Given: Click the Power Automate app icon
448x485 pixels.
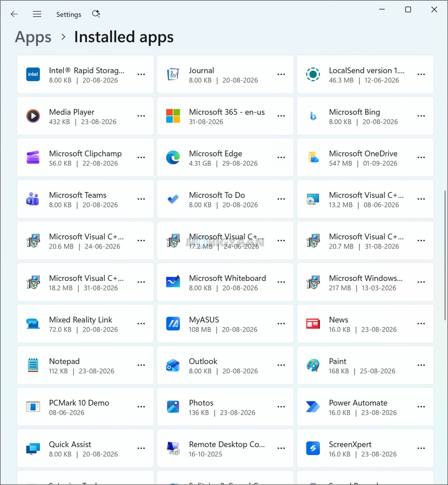Looking at the screenshot, I should coord(313,407).
